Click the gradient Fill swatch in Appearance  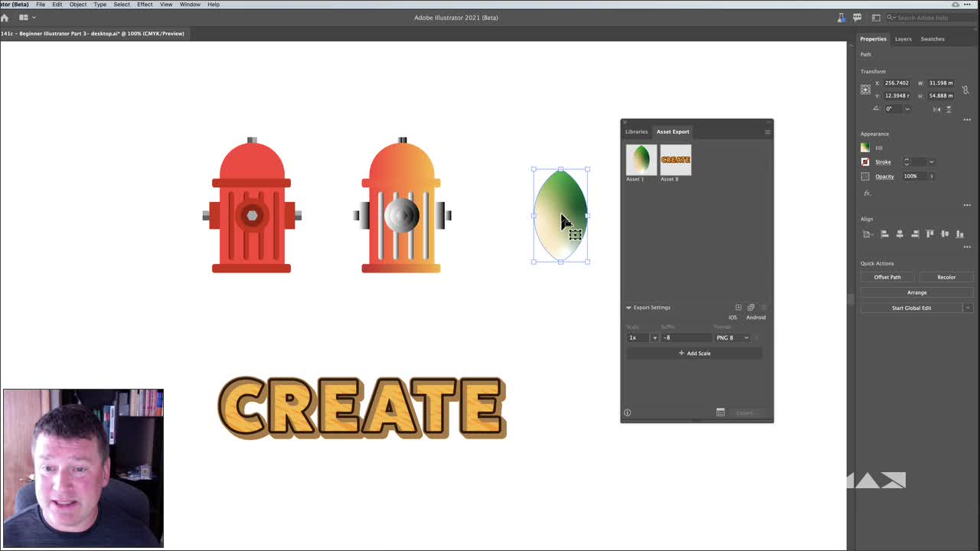865,148
